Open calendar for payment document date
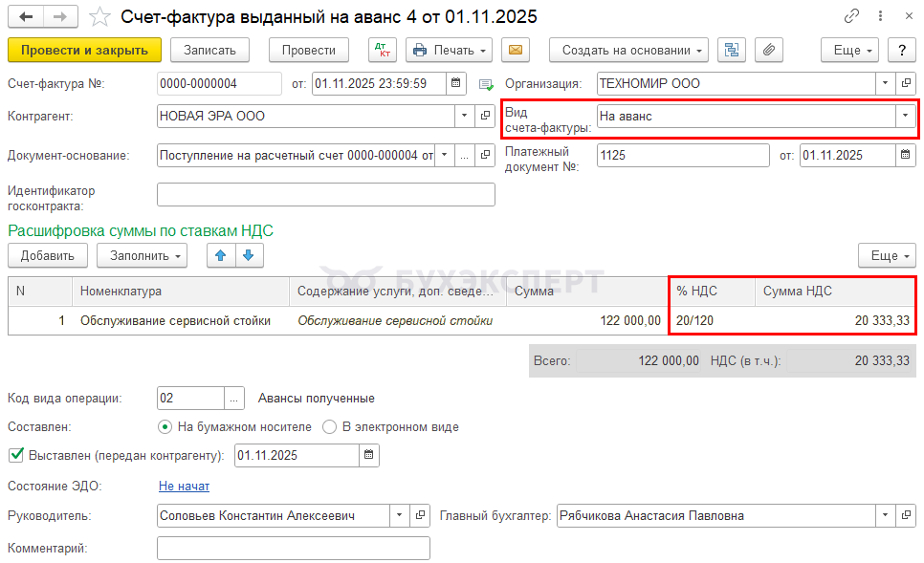The width and height of the screenshot is (924, 563). tap(906, 156)
